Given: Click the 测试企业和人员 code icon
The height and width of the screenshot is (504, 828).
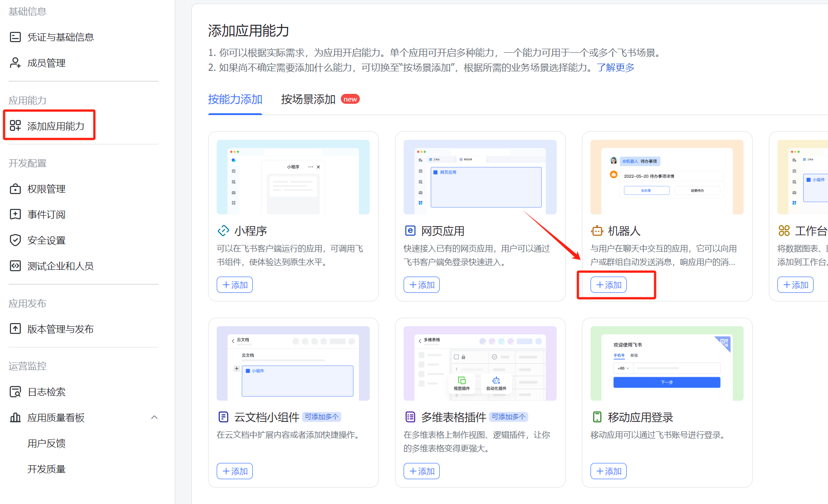Looking at the screenshot, I should click(15, 266).
